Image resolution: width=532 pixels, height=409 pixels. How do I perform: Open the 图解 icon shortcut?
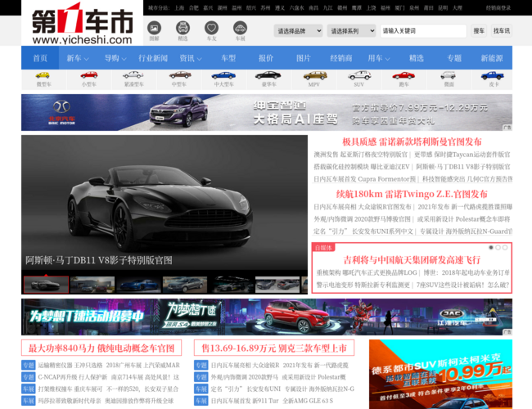coord(155,31)
